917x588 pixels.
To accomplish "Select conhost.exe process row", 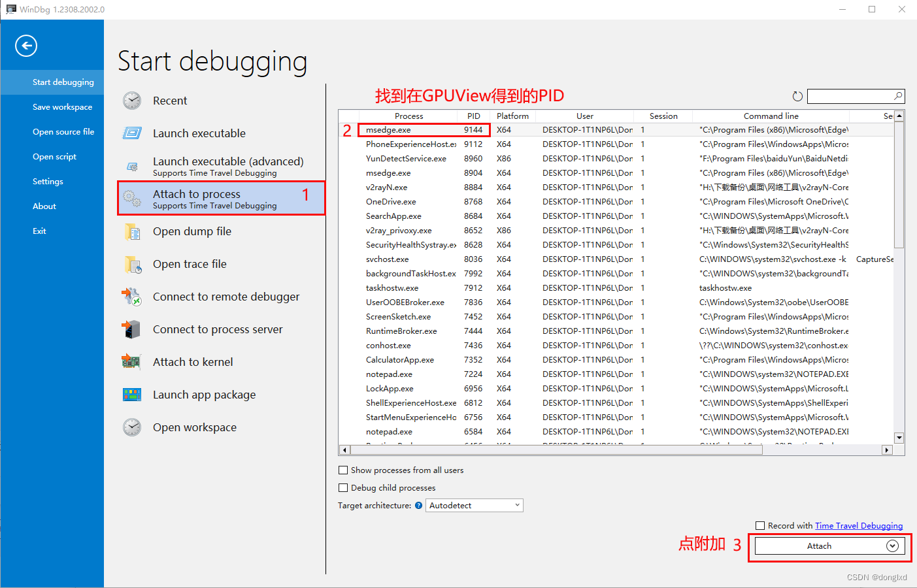I will (616, 346).
